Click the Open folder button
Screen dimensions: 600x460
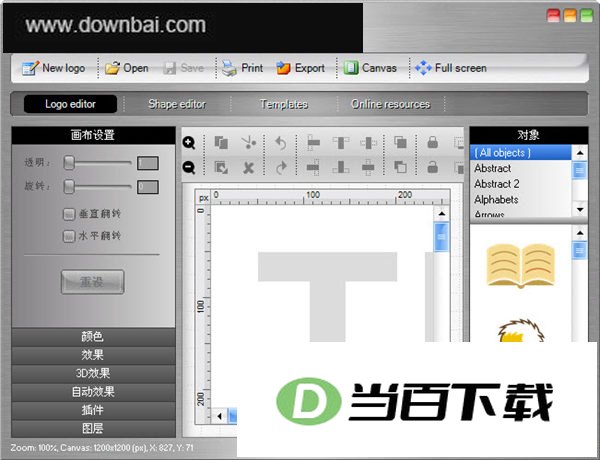(127, 68)
